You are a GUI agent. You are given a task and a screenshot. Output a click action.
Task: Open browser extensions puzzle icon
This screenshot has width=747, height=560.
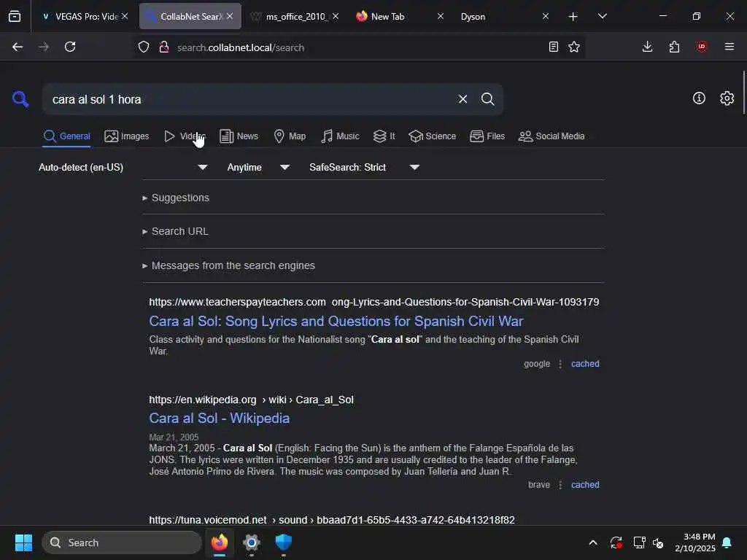[x=674, y=47]
